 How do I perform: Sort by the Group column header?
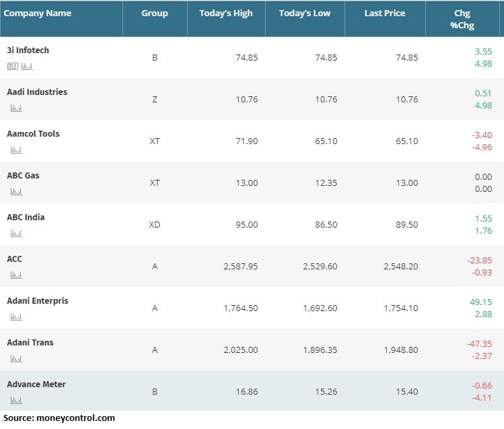tap(155, 13)
